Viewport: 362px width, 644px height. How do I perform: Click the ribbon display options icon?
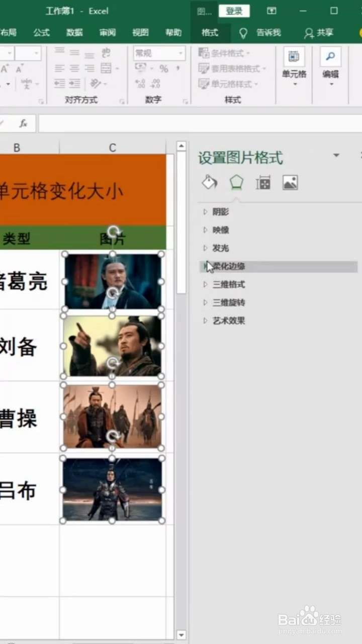coord(271,11)
